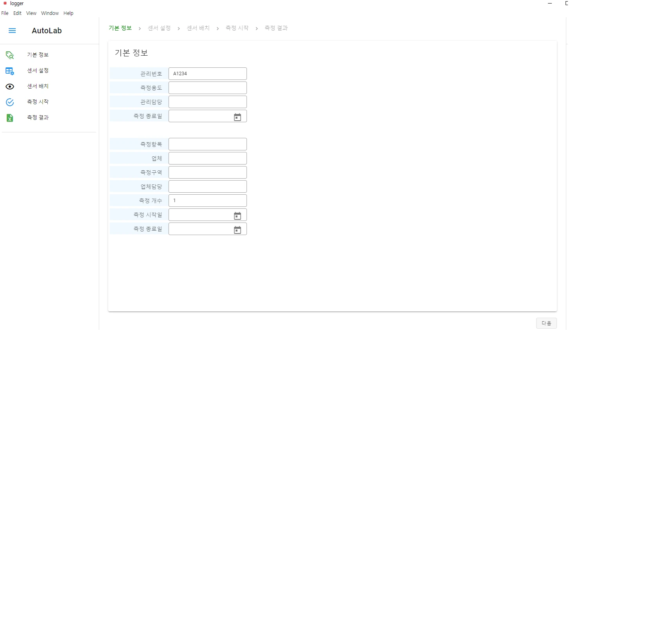The image size is (660, 644).
Task: Open the Window menu
Action: [x=50, y=13]
